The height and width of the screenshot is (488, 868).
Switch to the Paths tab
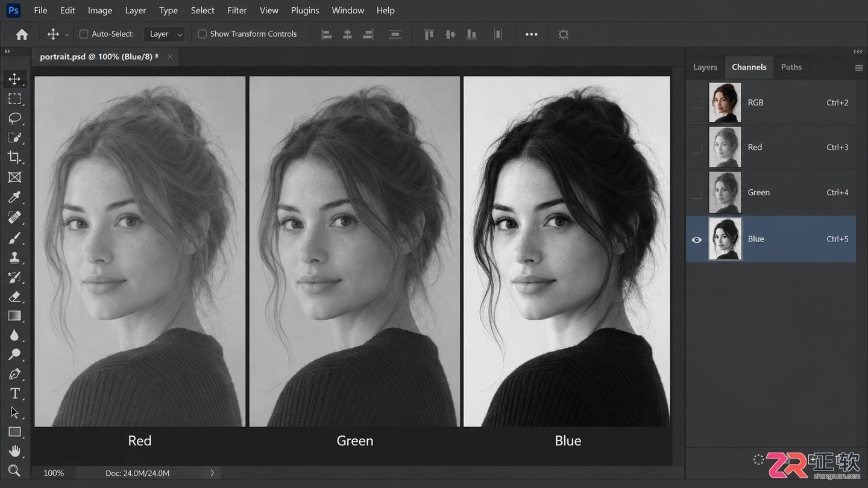point(791,67)
